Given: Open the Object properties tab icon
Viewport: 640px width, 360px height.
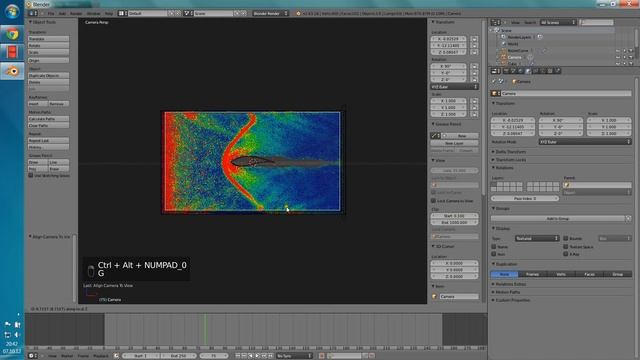Looking at the screenshot, I should pos(528,71).
